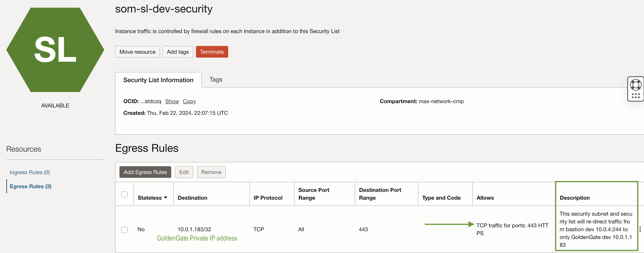Click the Destination Port Range column header
The image size is (644, 253).
[380, 194]
